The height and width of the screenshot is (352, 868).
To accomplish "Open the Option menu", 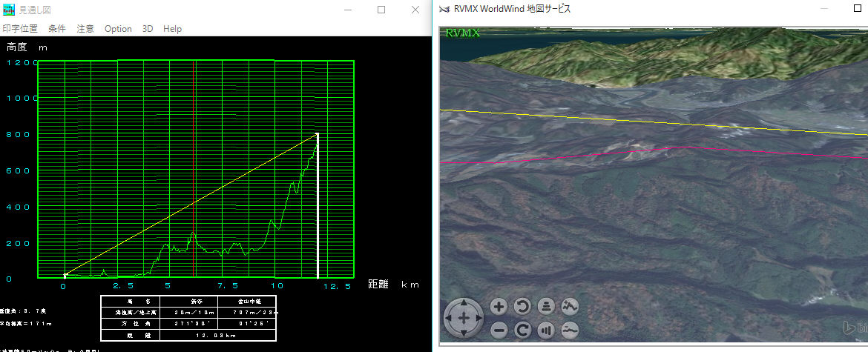I will click(118, 29).
